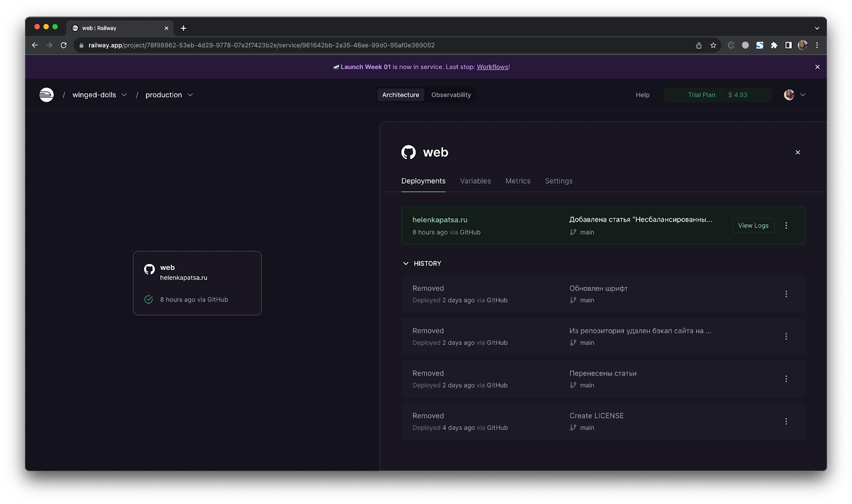Screen dimensions: 852x504
Task: Select the web service card on canvas
Action: (197, 283)
